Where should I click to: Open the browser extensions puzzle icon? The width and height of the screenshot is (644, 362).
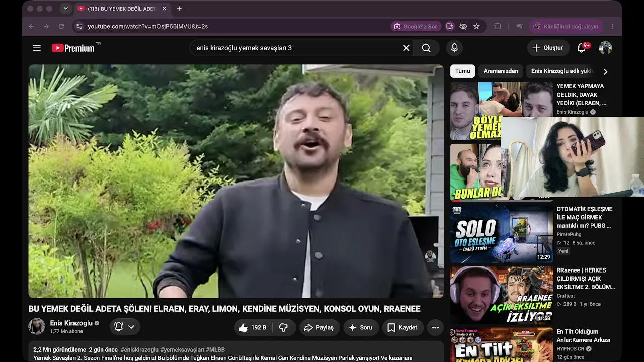(498, 26)
